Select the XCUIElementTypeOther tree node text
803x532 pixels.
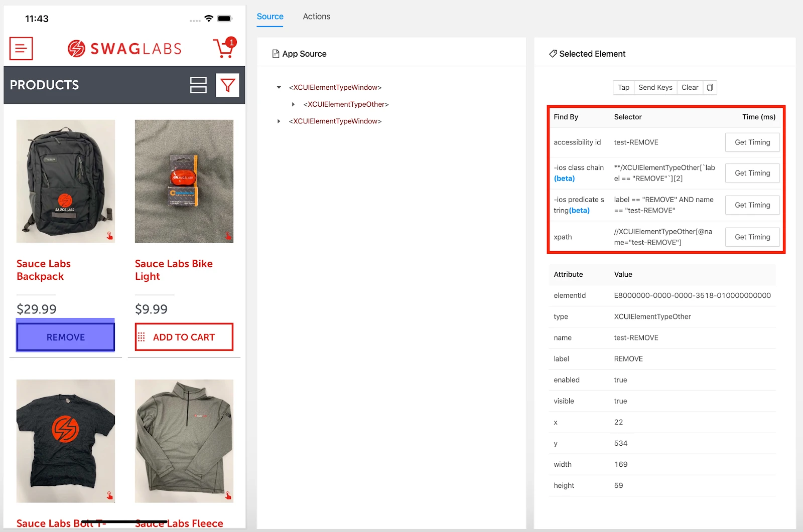(346, 104)
